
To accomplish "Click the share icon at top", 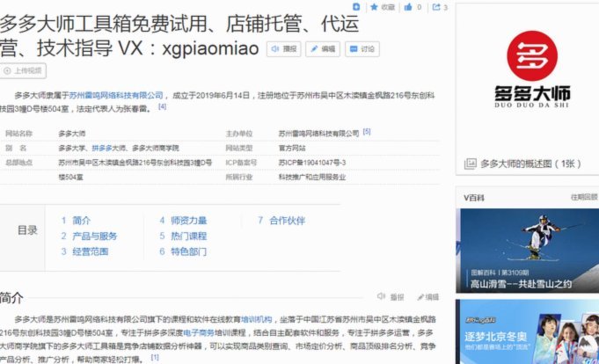I will tap(436, 7).
